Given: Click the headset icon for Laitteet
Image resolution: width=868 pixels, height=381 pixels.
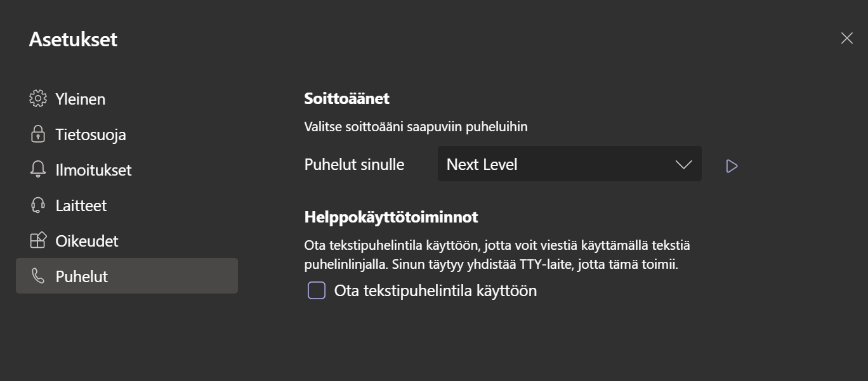Looking at the screenshot, I should (x=38, y=205).
